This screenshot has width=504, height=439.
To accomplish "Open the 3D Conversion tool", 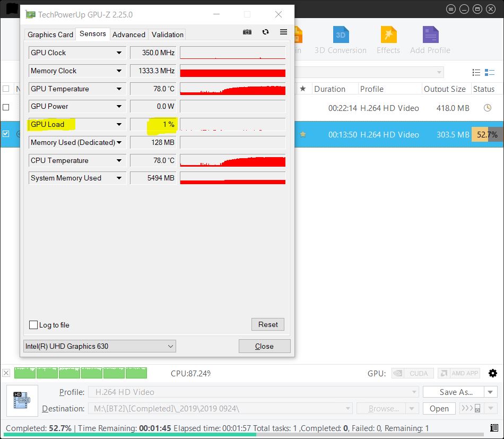I will click(341, 40).
